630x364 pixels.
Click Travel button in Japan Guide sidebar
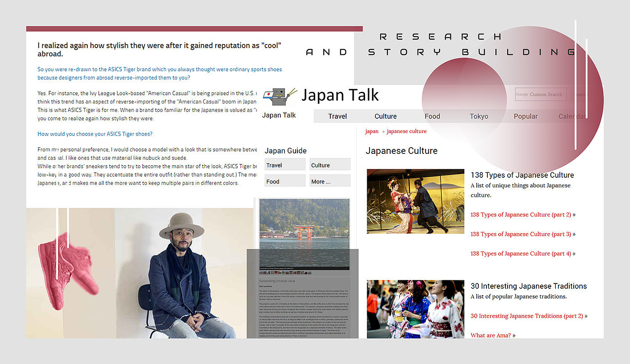point(285,165)
